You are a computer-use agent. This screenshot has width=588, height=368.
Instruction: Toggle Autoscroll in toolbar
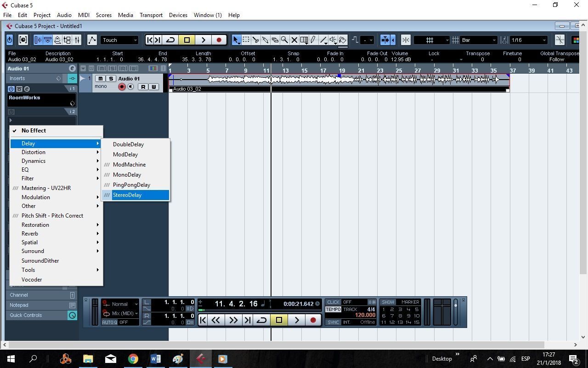(x=386, y=40)
